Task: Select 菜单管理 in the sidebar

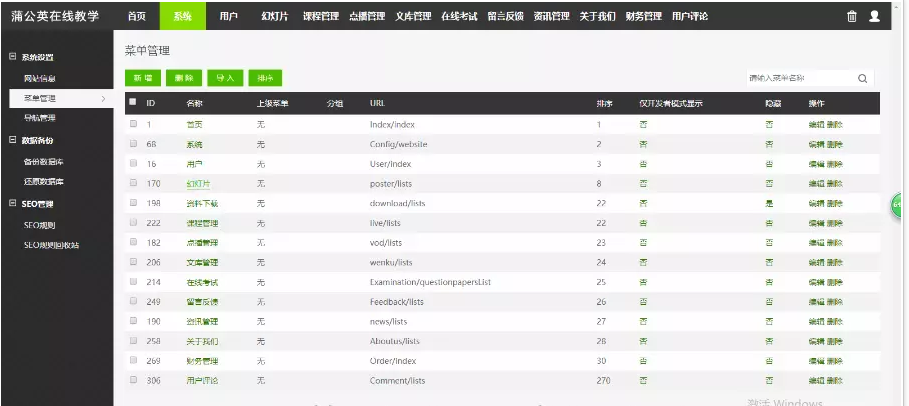Action: pyautogui.click(x=61, y=99)
